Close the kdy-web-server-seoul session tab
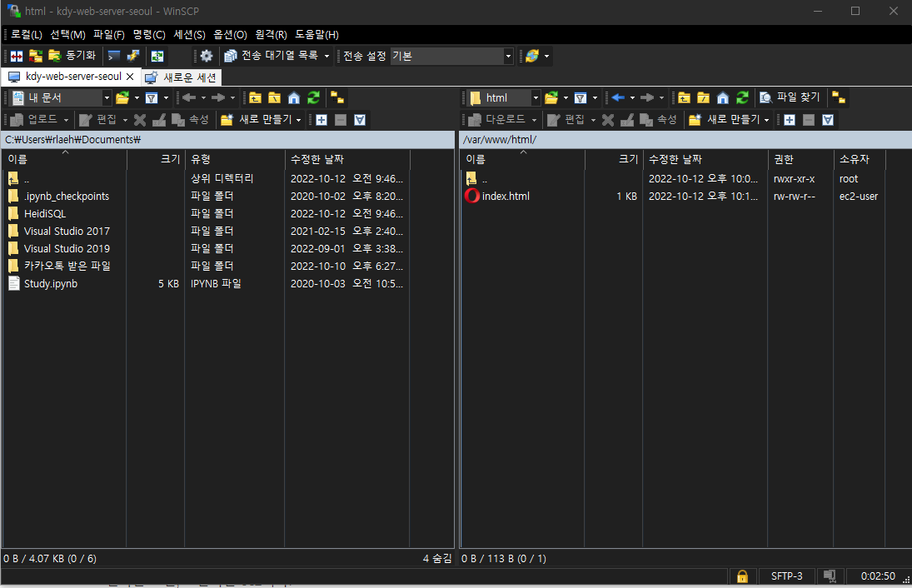Screen dimensions: 912x588 pos(130,77)
